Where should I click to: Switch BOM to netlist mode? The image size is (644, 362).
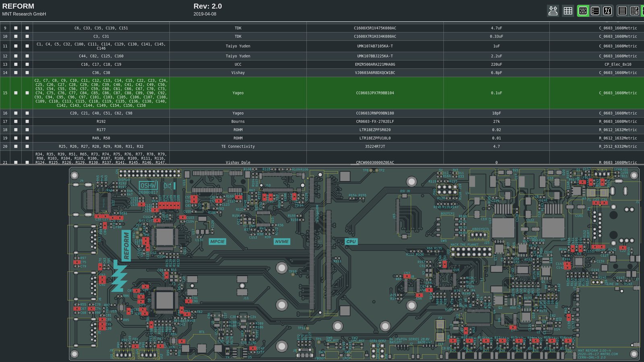[x=607, y=11]
